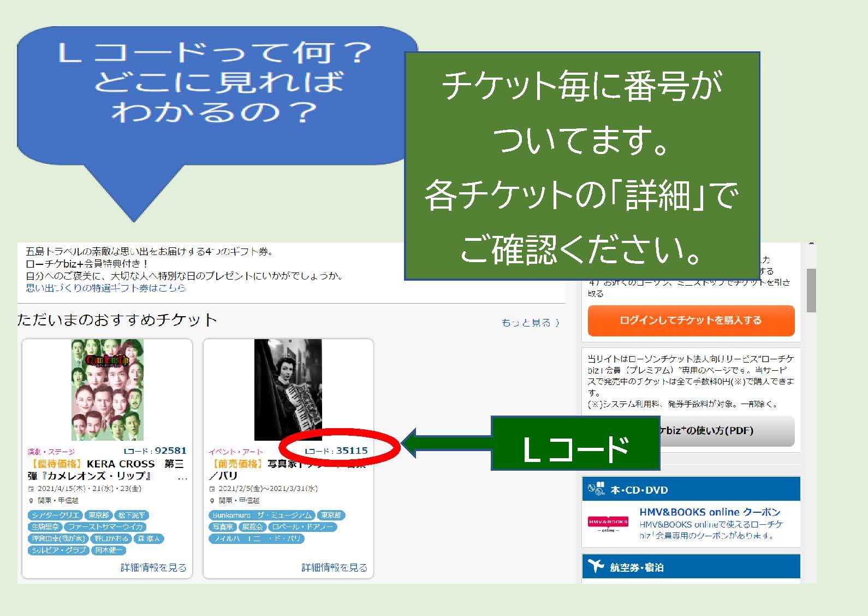Click 関東・甲信越 on the 写真家ドアノー card

239,501
